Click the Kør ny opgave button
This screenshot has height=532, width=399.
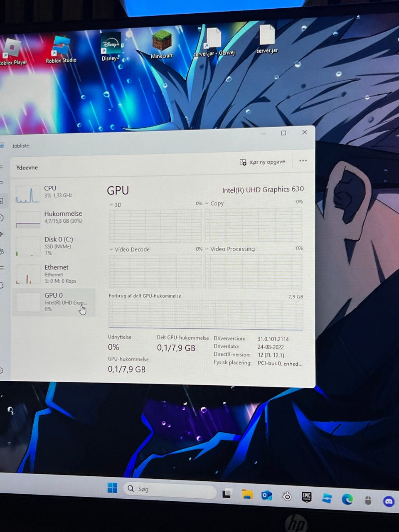[263, 162]
